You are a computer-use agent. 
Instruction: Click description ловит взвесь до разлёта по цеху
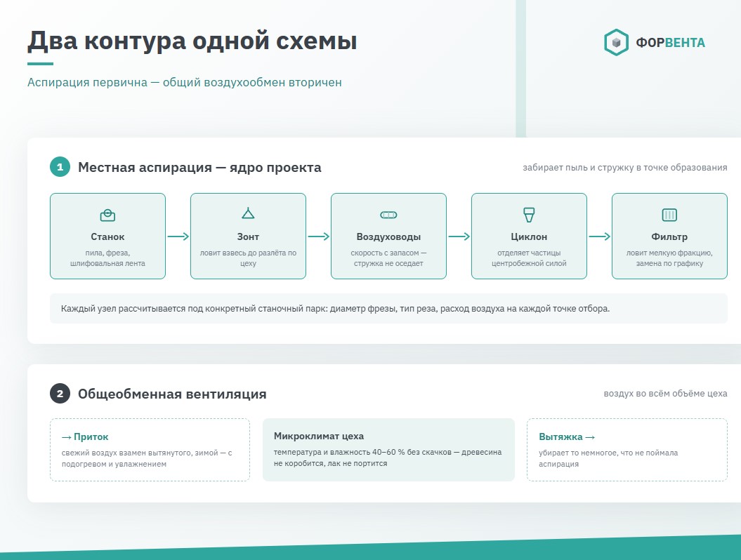[x=248, y=258]
